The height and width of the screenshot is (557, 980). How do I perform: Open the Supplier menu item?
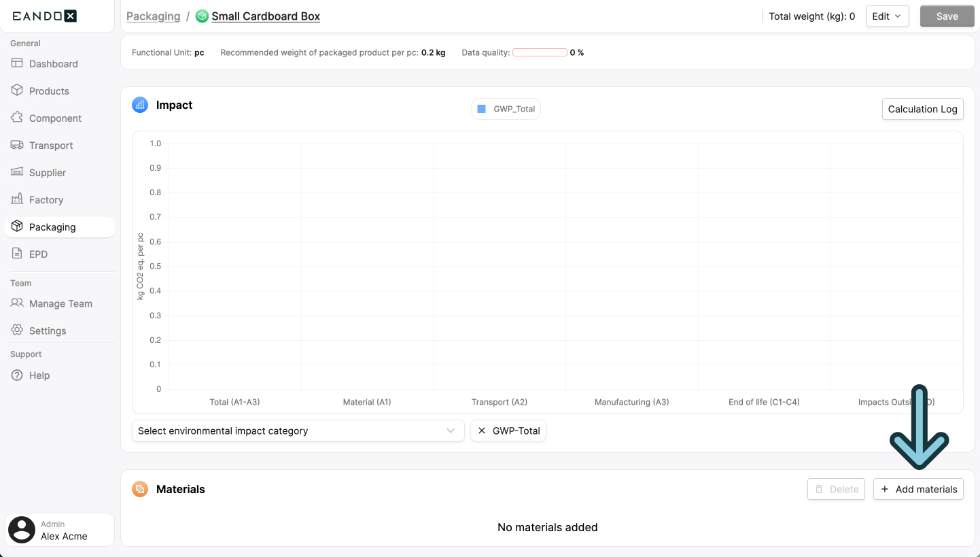(x=47, y=172)
